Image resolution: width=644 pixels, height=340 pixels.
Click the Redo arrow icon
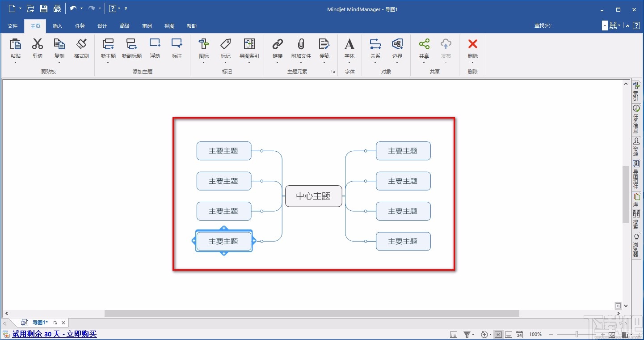pyautogui.click(x=91, y=8)
